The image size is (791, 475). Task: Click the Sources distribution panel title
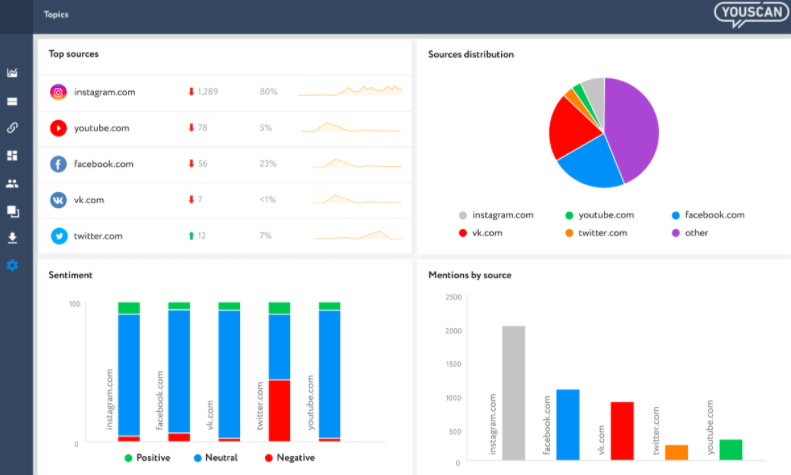click(471, 54)
